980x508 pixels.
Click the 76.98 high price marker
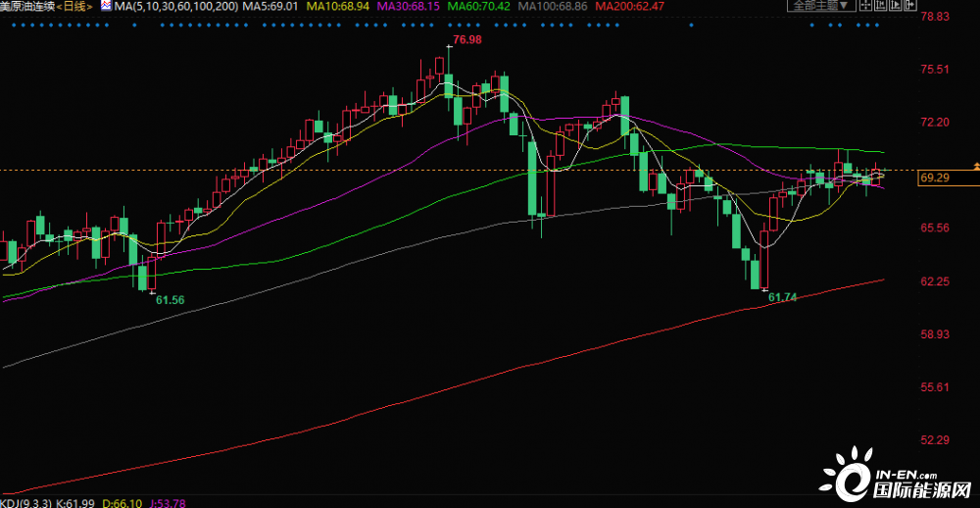[467, 39]
